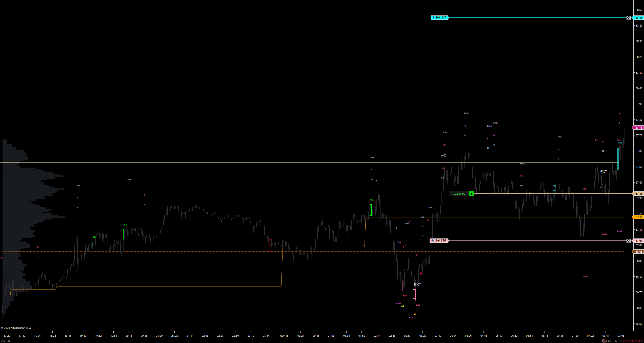Click the cyan Sell LMT order flag
This screenshot has height=343, width=644.
439,18
